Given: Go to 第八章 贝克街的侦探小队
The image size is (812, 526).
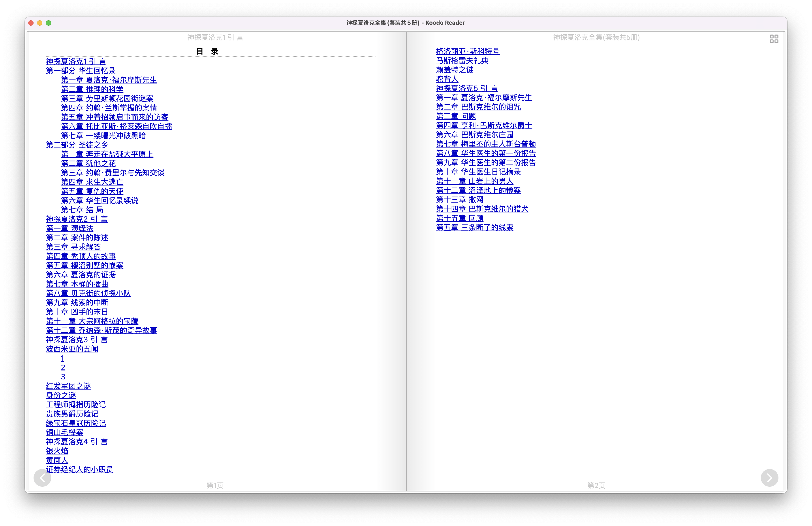Looking at the screenshot, I should pyautogui.click(x=88, y=293).
